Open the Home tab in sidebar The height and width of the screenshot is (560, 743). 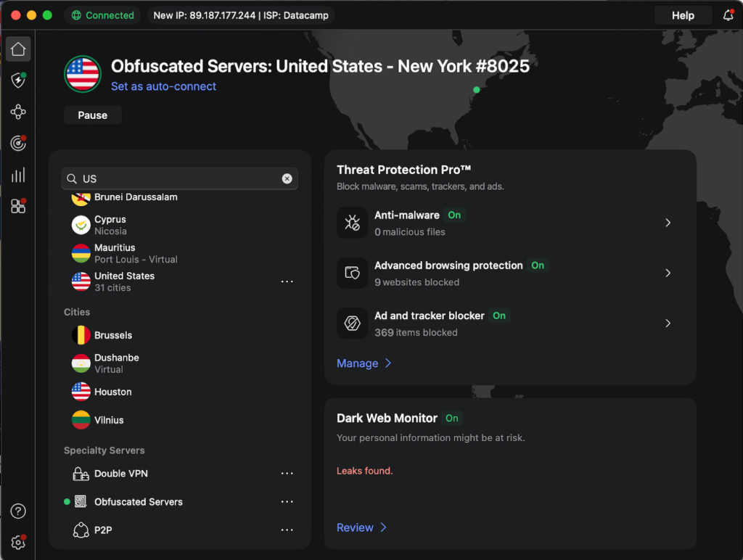point(18,49)
